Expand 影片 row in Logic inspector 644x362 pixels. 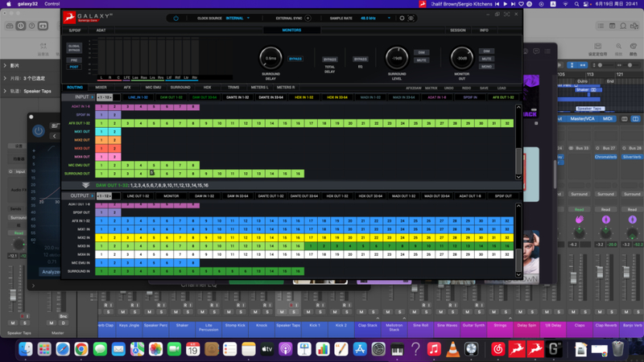click(x=5, y=66)
